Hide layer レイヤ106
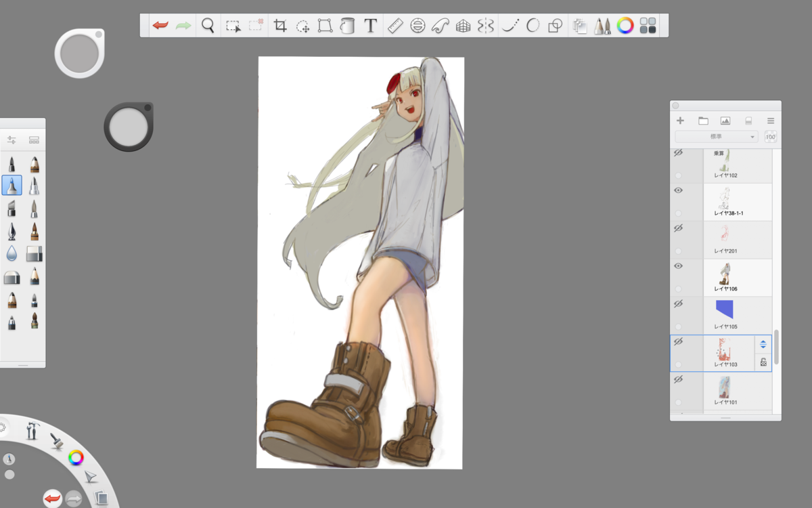 (x=679, y=267)
